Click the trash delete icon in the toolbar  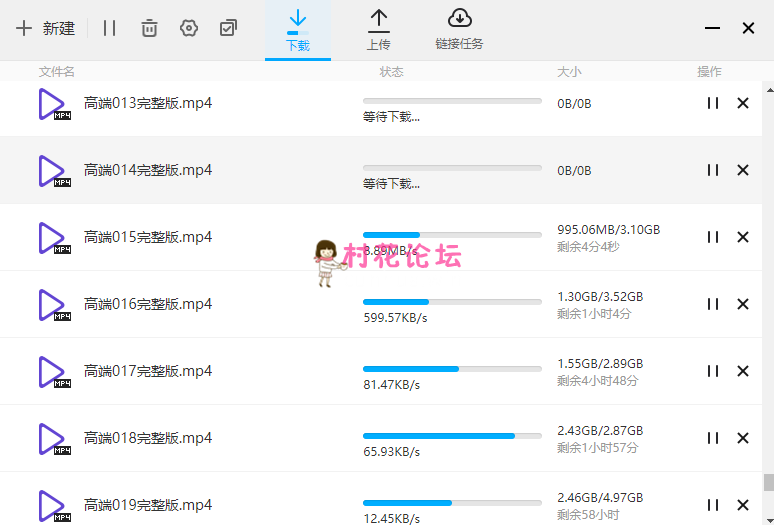pos(149,28)
